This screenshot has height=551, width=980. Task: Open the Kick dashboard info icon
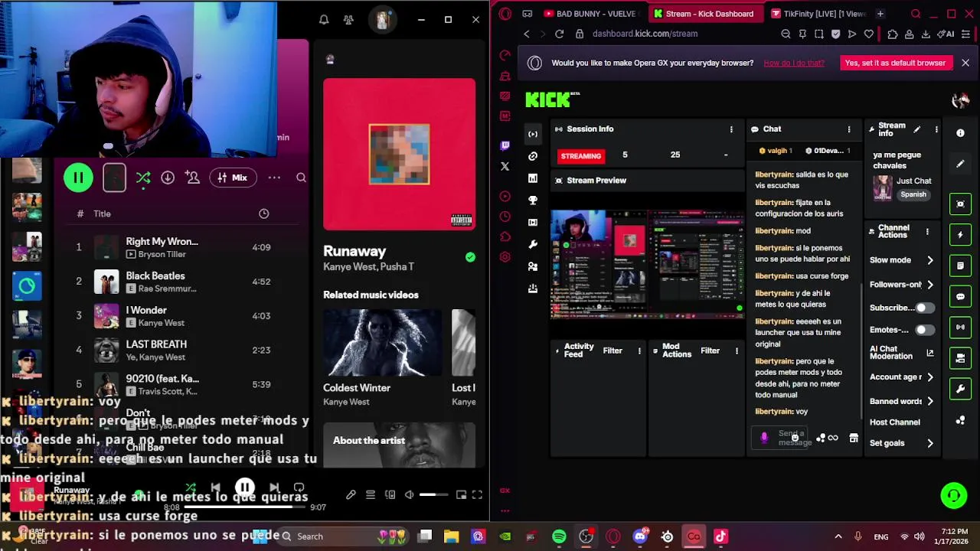[x=960, y=133]
